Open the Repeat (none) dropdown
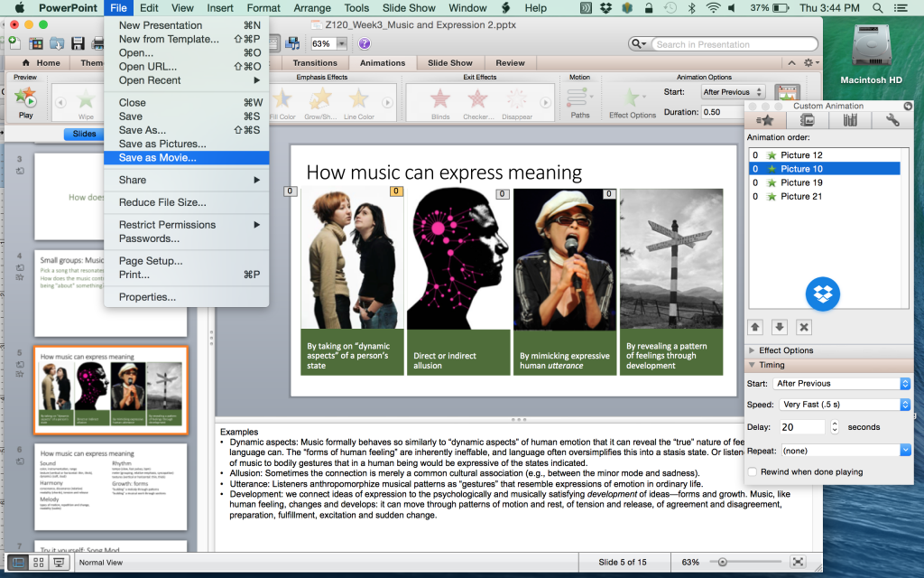 [x=846, y=451]
